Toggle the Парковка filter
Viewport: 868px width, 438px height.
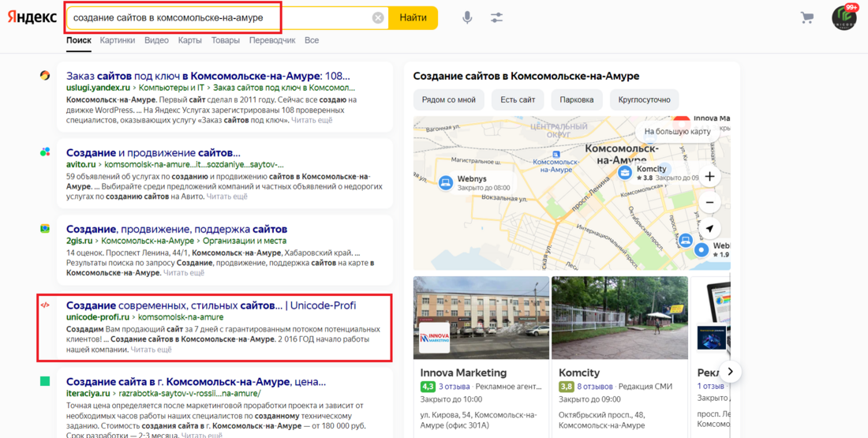tap(577, 99)
